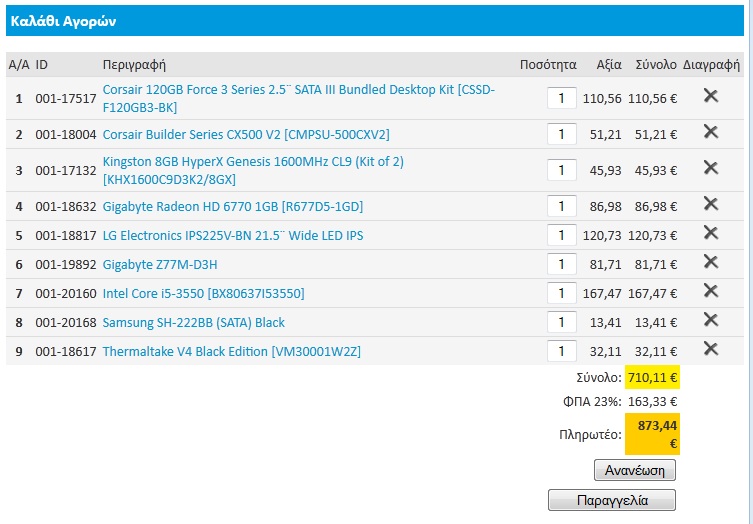Delete the Intel Core i5-3550 row
This screenshot has height=524, width=753.
pos(711,291)
